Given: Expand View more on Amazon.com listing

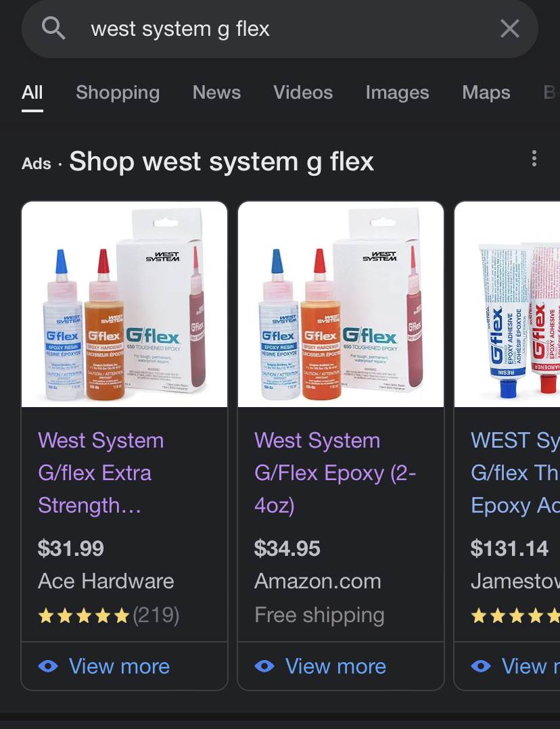Looking at the screenshot, I should point(335,666).
